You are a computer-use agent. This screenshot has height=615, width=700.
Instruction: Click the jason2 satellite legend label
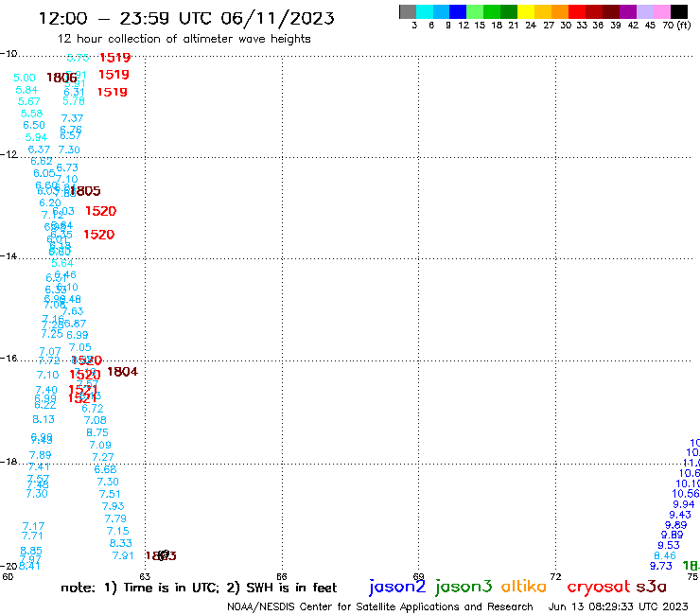pyautogui.click(x=397, y=587)
